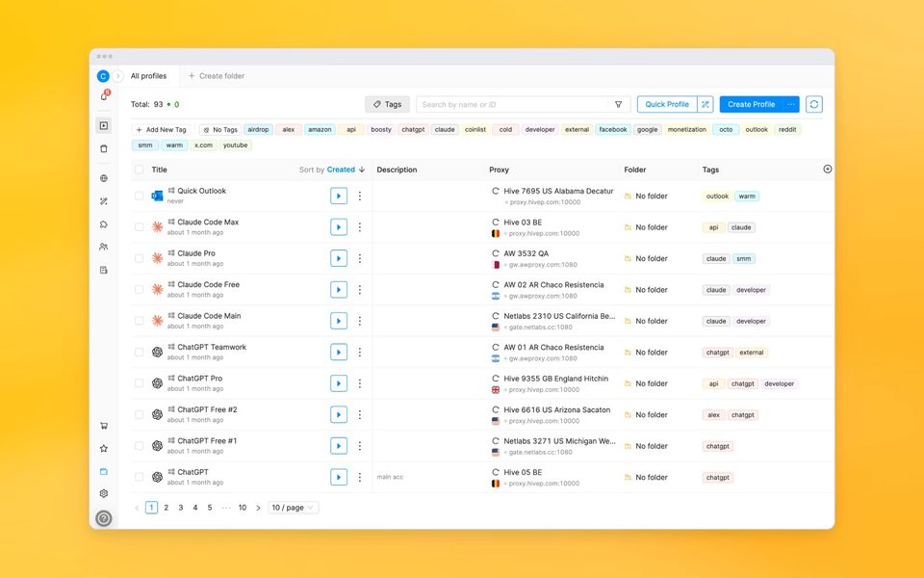Screen dimensions: 924x578
Task: Click the Add New Tag button
Action: 161,130
